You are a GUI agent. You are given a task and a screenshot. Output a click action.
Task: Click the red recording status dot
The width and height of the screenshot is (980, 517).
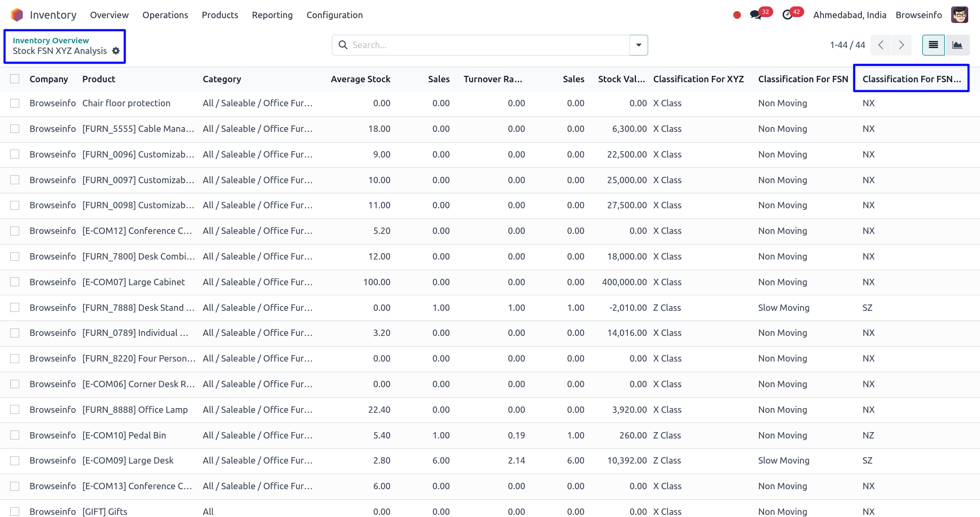point(737,15)
